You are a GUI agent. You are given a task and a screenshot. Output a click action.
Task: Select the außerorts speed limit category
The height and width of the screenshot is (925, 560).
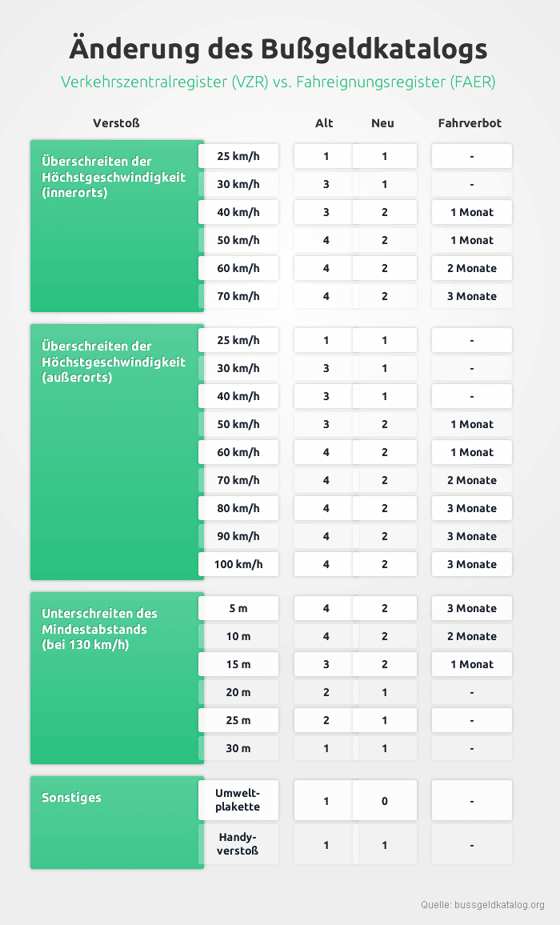pyautogui.click(x=117, y=451)
